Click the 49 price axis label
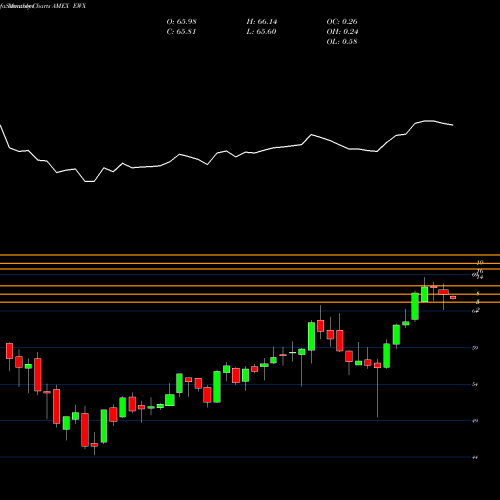 click(x=475, y=421)
